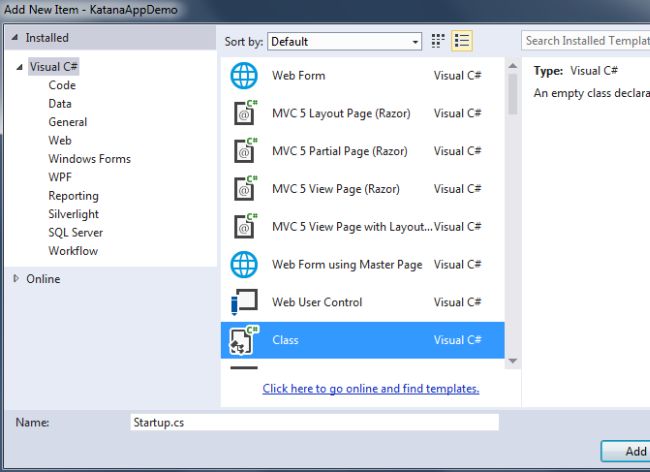Select the 'Class' template name
The height and width of the screenshot is (472, 650).
pos(285,340)
